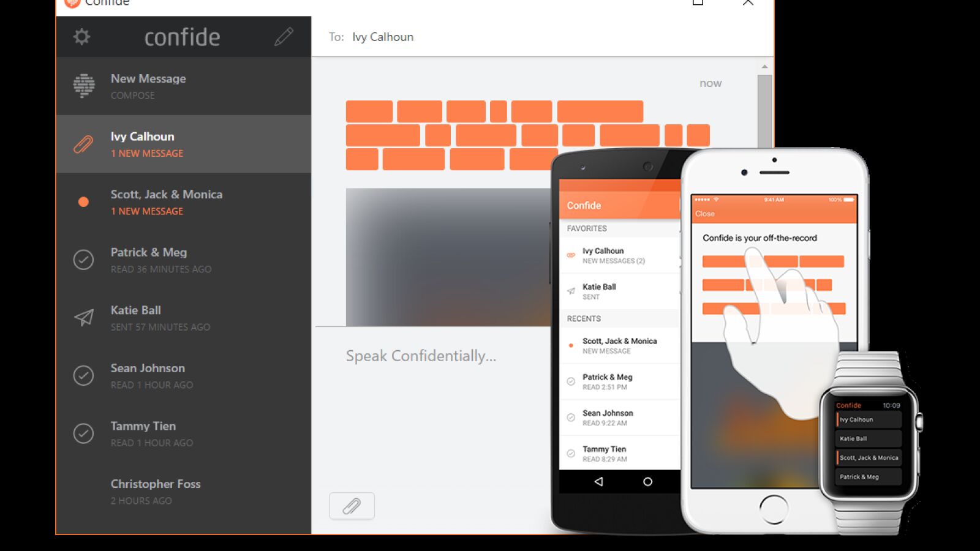This screenshot has width=980, height=551.
Task: Click read checkmark next to Patrick & Meg
Action: 83,260
